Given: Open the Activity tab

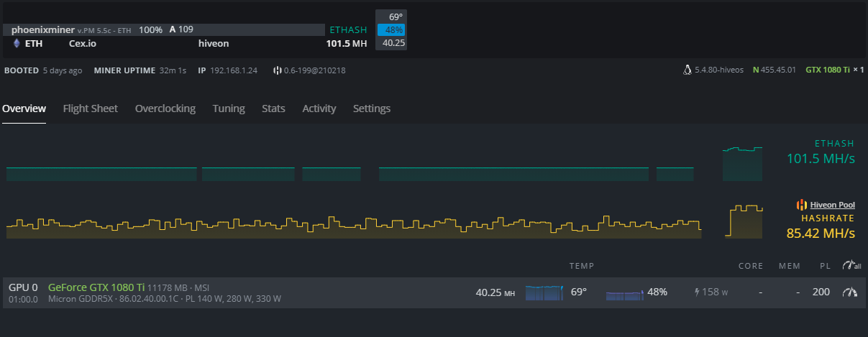Looking at the screenshot, I should (319, 109).
